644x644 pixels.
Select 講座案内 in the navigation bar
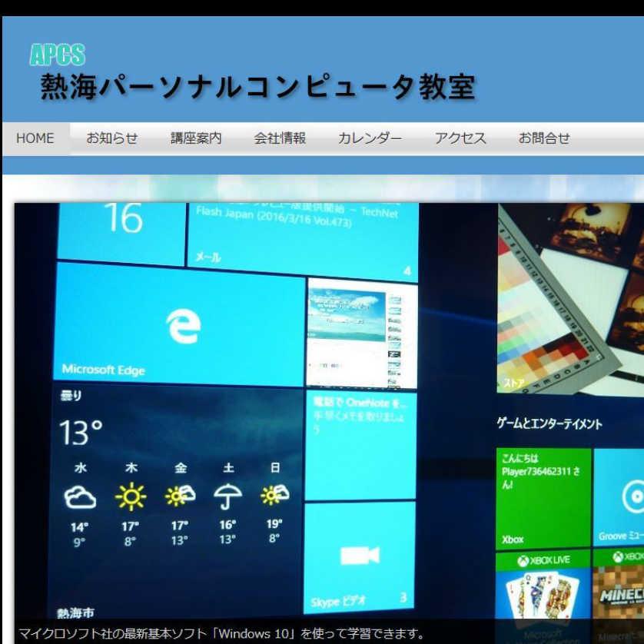click(196, 138)
